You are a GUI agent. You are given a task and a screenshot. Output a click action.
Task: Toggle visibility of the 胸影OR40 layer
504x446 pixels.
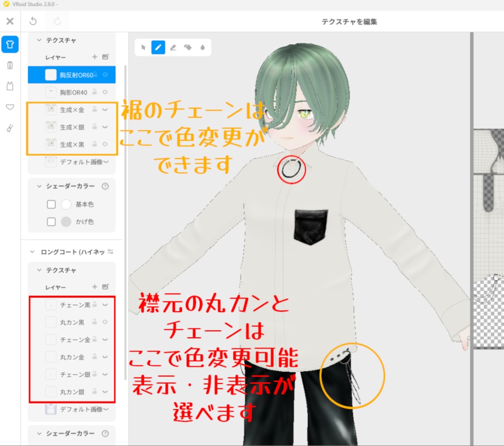tap(105, 92)
